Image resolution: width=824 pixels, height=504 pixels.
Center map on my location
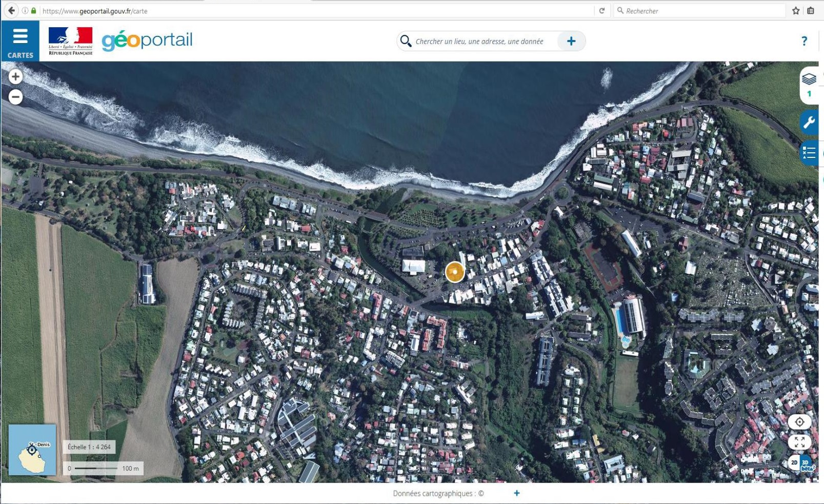[x=799, y=422]
